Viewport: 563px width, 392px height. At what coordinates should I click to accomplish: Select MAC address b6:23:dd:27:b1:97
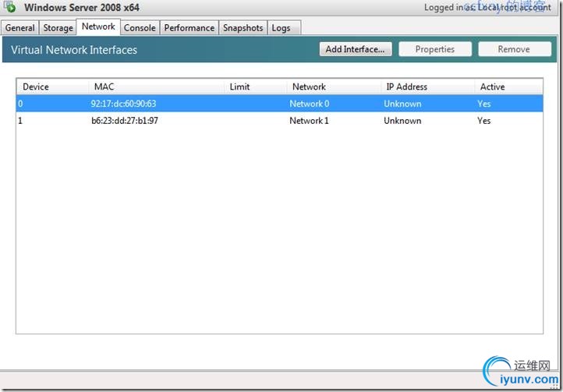click(125, 121)
